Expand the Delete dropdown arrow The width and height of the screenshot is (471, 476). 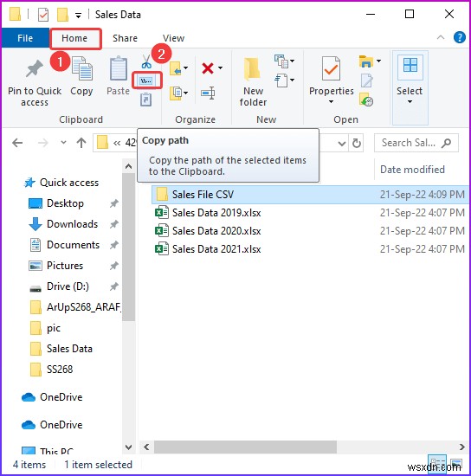220,68
